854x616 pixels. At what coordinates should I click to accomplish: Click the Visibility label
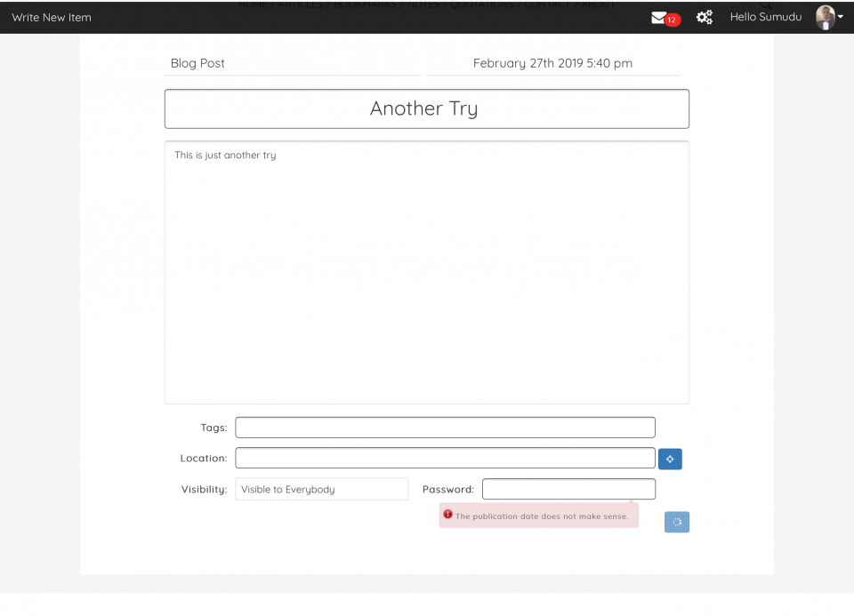coord(204,489)
